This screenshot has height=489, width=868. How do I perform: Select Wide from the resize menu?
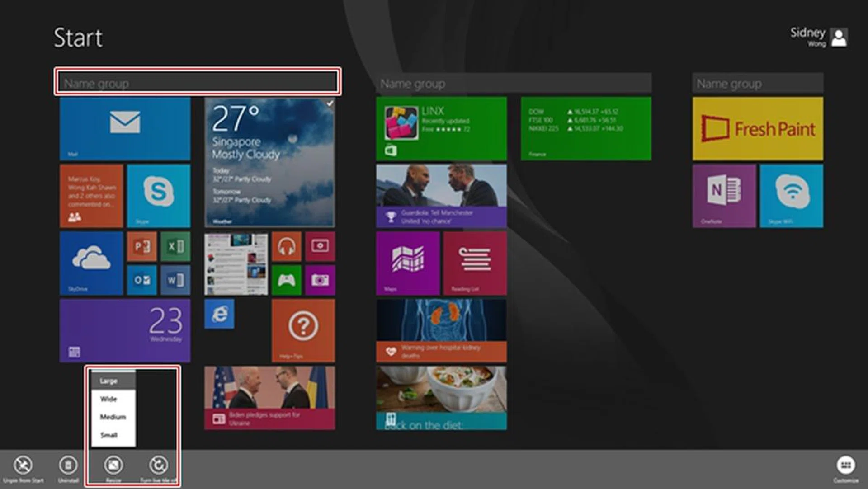[108, 399]
